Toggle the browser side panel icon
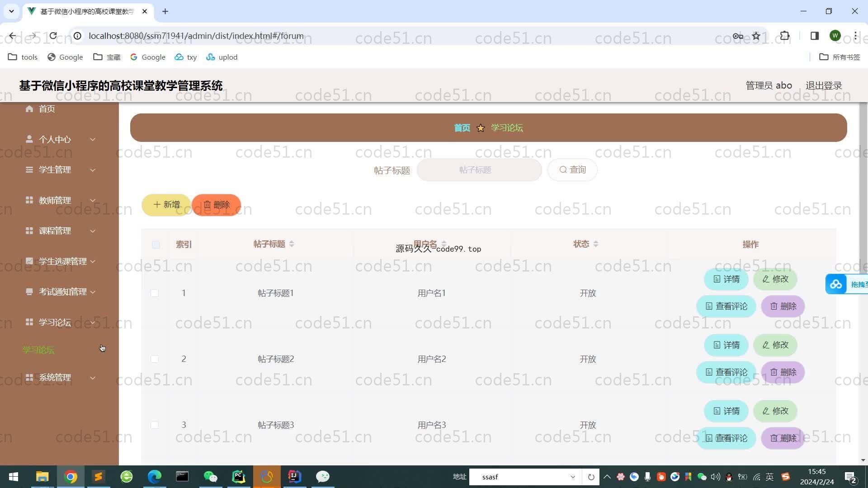This screenshot has width=868, height=488. (814, 36)
